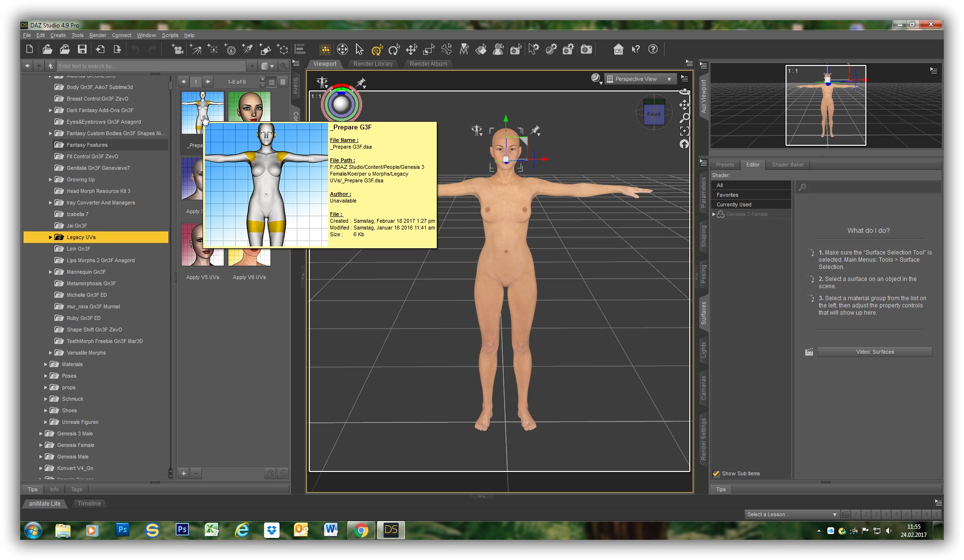The image size is (964, 560).
Task: Click the Open file toolbar icon
Action: [x=47, y=49]
